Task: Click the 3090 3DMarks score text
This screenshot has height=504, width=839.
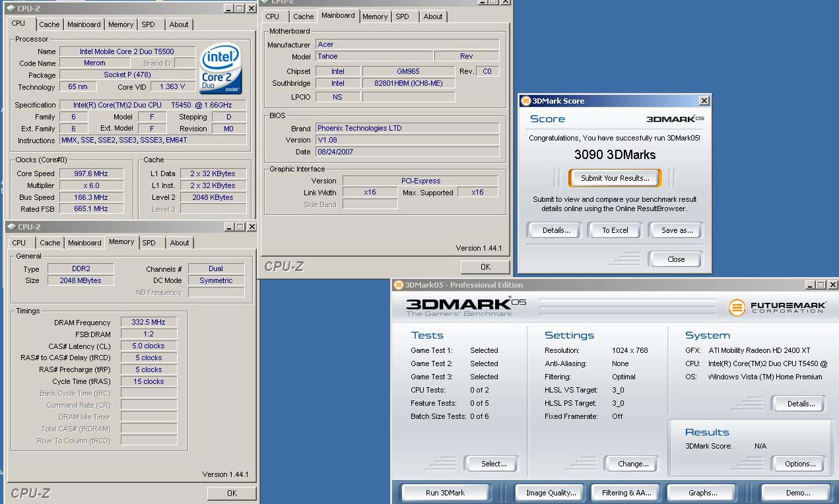Action: coord(615,155)
